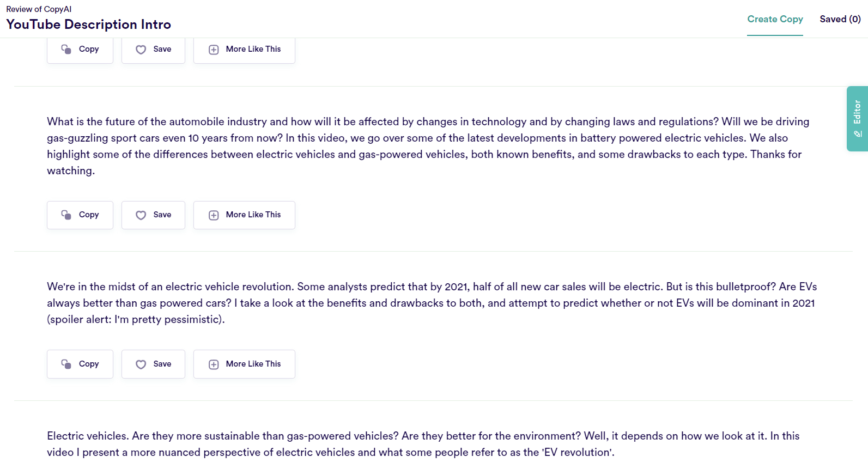Switch to the Create Copy tab
The height and width of the screenshot is (475, 868).
(775, 20)
